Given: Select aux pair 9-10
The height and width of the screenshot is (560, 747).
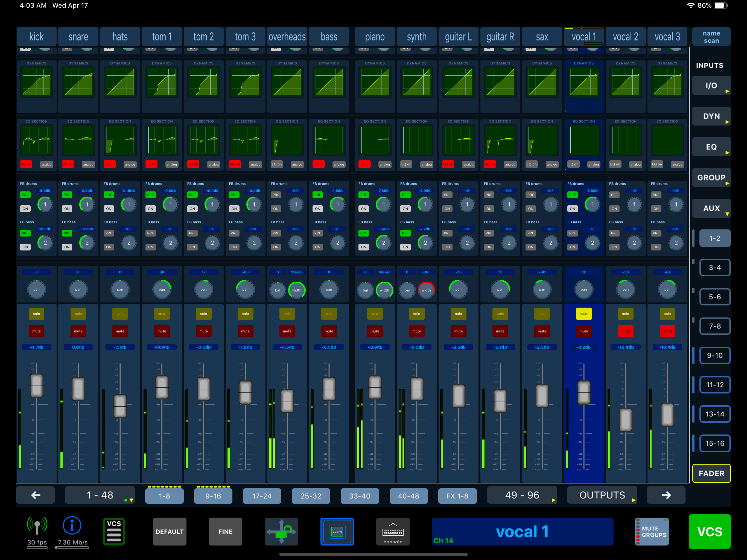Looking at the screenshot, I should (714, 355).
